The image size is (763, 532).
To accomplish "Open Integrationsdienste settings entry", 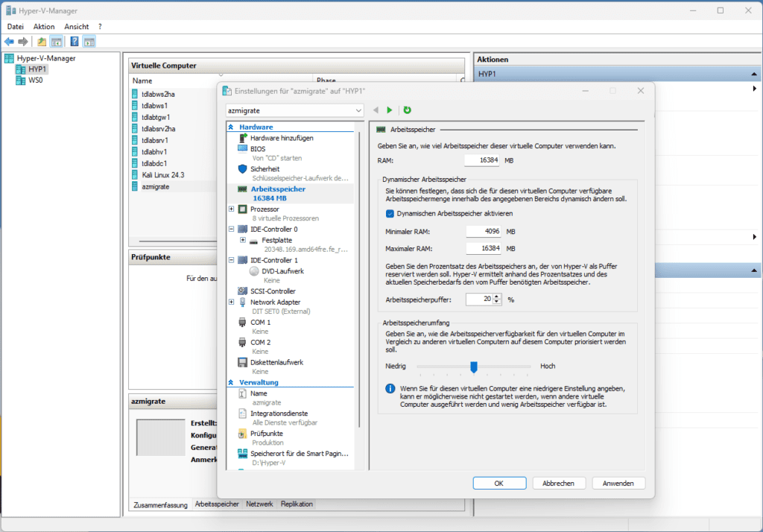I will click(x=279, y=414).
